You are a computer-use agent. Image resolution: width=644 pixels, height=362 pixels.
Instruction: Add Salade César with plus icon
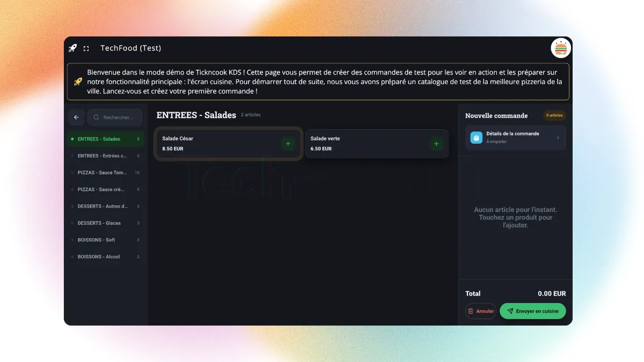(x=288, y=144)
